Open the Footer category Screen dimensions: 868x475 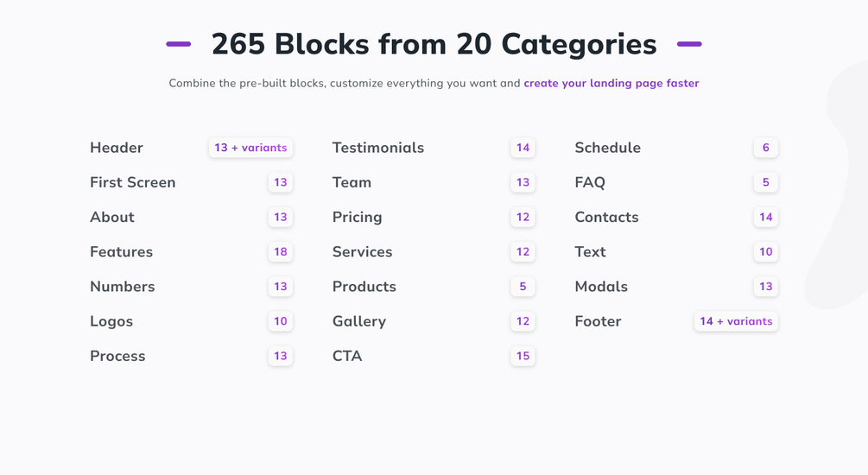(x=598, y=321)
